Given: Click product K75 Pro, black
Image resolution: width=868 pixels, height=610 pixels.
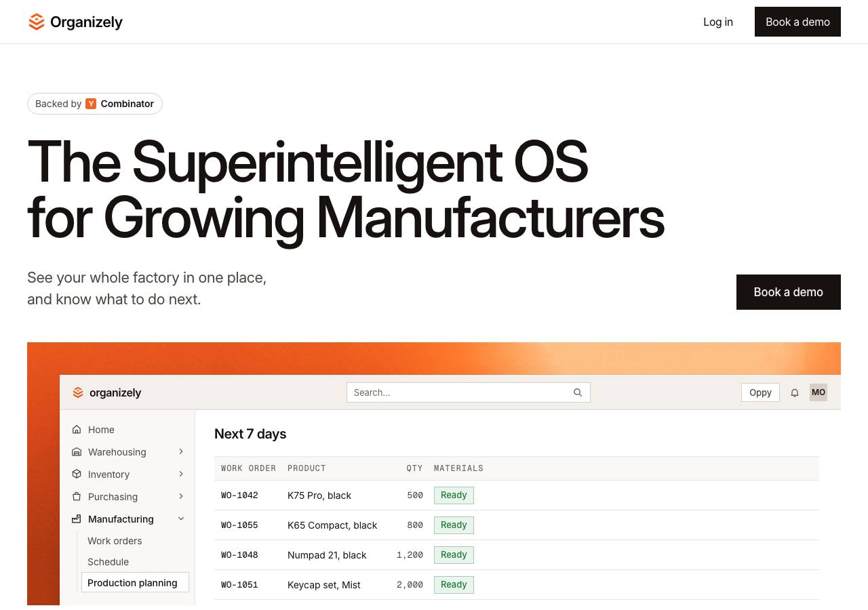Looking at the screenshot, I should 319,495.
